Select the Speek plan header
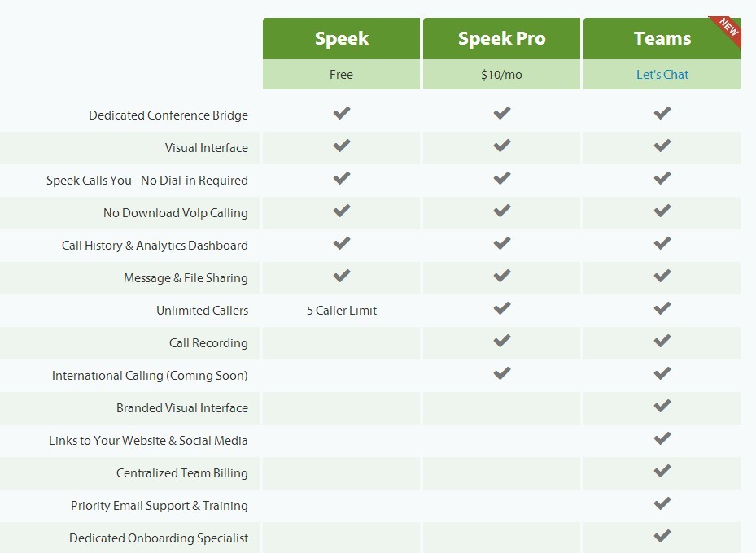Screen dimensions: 756x553 [x=341, y=38]
